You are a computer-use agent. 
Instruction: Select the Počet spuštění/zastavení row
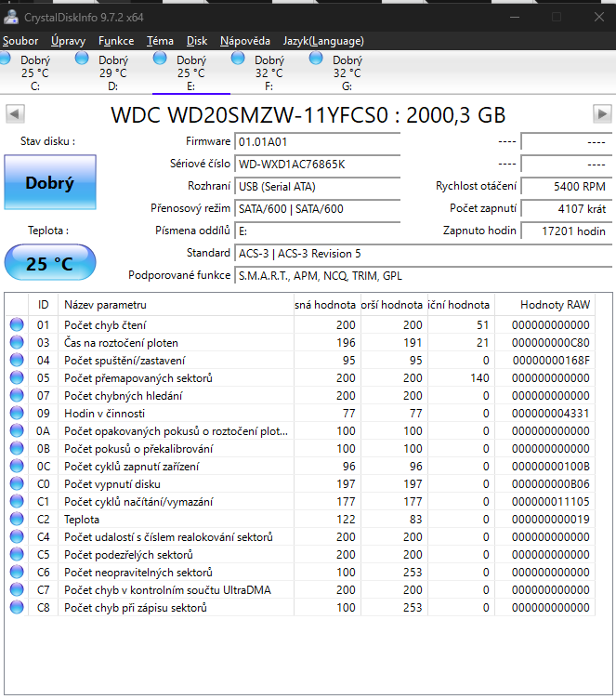point(300,360)
